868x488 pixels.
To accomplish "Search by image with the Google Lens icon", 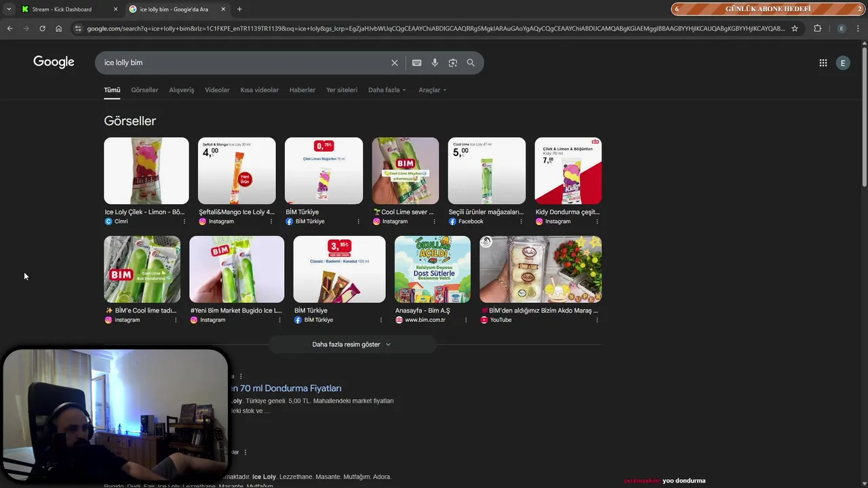I will tap(452, 62).
